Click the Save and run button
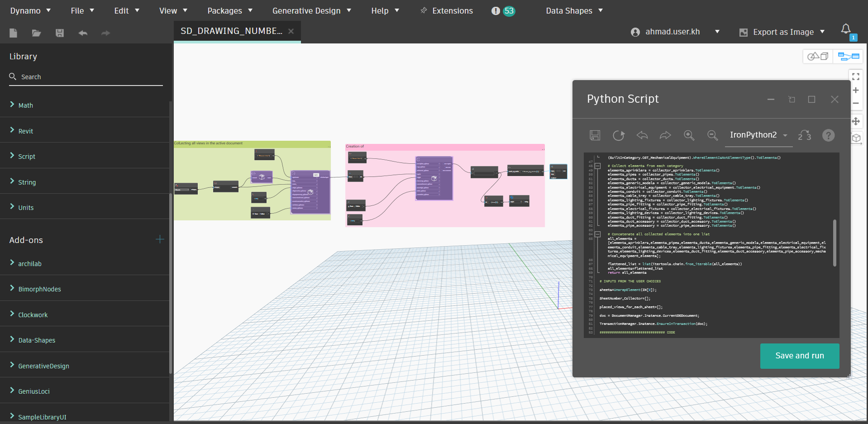This screenshot has height=424, width=868. (799, 356)
